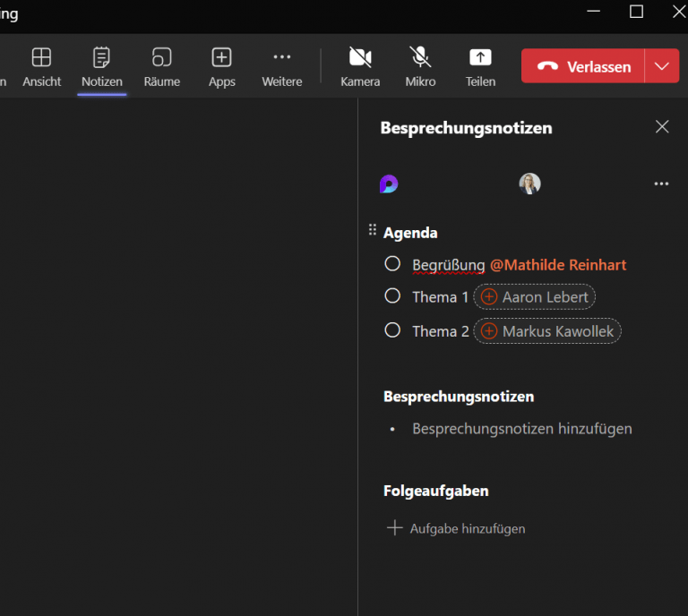Click the Loop app logo icon
The width and height of the screenshot is (688, 616).
(389, 184)
